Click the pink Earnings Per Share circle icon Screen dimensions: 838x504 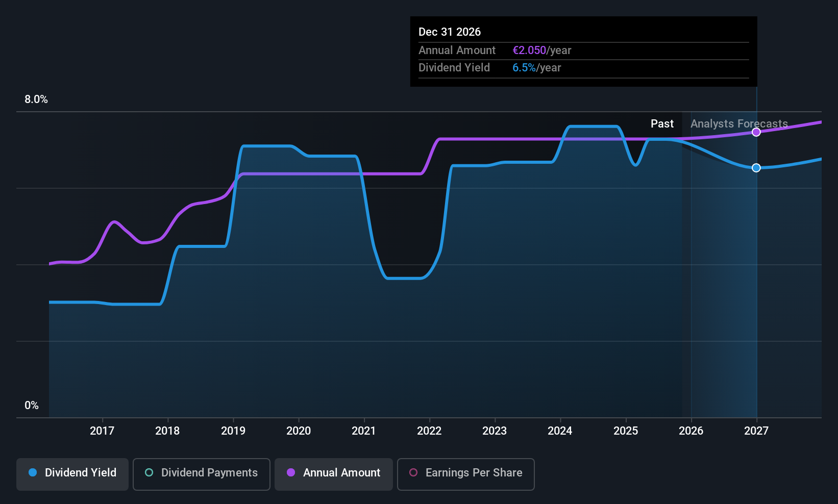pos(413,472)
